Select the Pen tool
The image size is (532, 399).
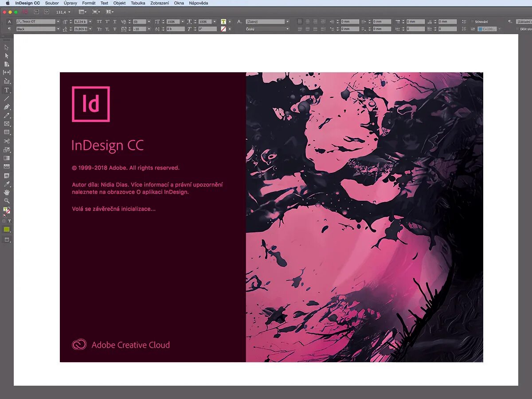(x=7, y=107)
